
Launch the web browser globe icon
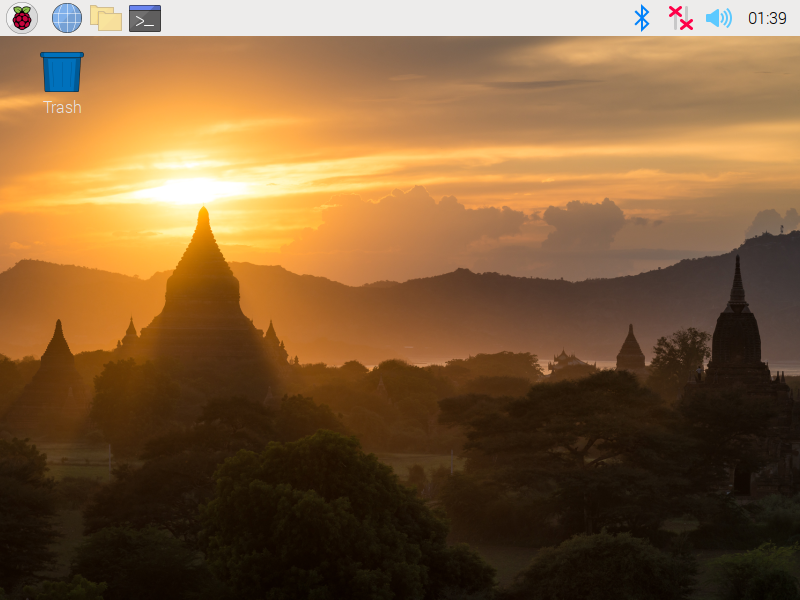(x=67, y=18)
